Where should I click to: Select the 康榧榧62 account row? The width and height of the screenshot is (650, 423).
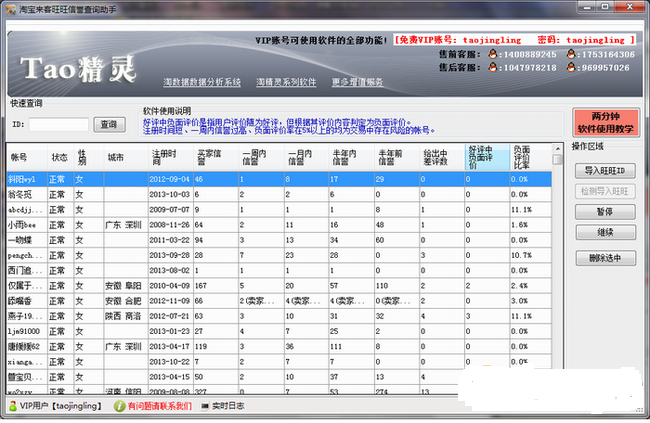point(279,346)
